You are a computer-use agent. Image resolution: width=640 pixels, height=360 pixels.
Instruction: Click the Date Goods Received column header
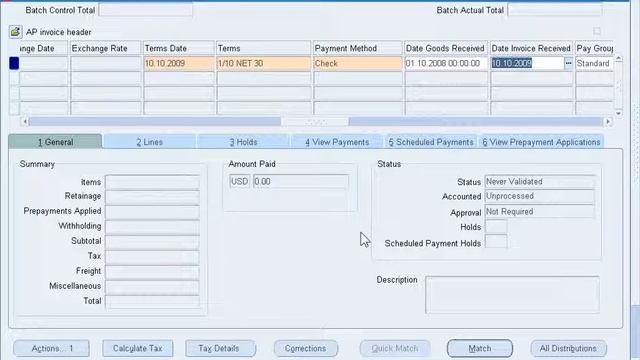[x=446, y=48]
